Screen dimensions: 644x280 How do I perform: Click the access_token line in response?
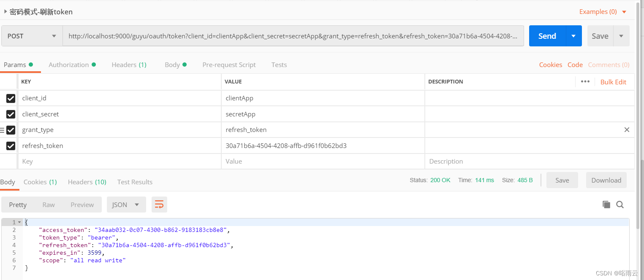[x=135, y=230]
